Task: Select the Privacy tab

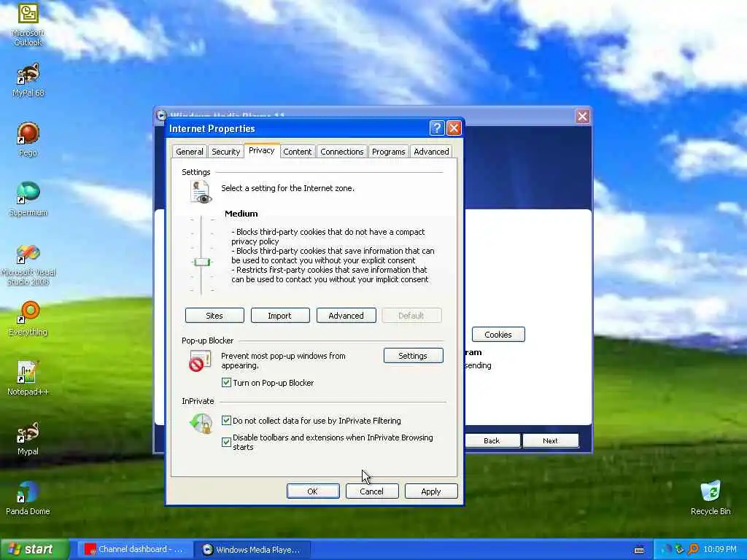Action: coord(262,150)
